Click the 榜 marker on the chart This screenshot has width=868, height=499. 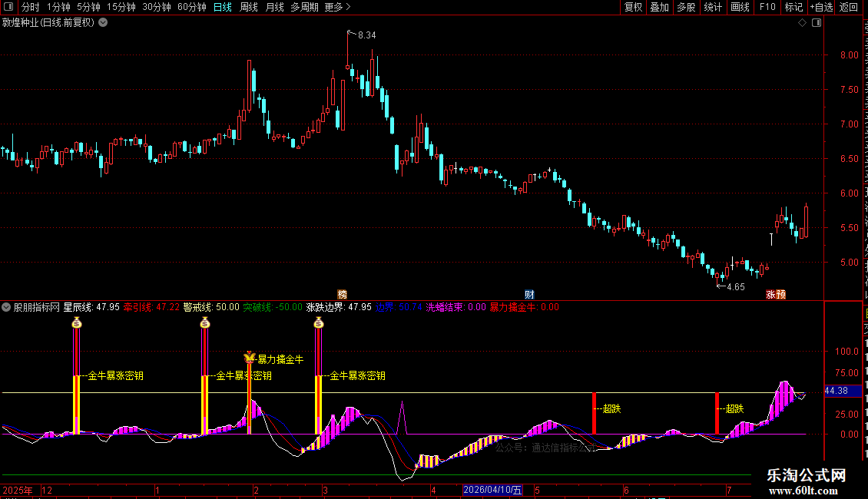pos(342,294)
